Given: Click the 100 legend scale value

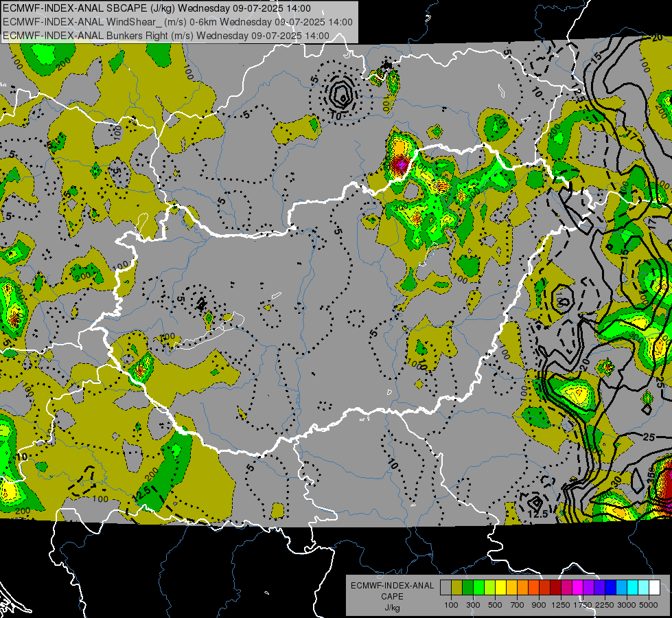Looking at the screenshot, I should tap(451, 605).
